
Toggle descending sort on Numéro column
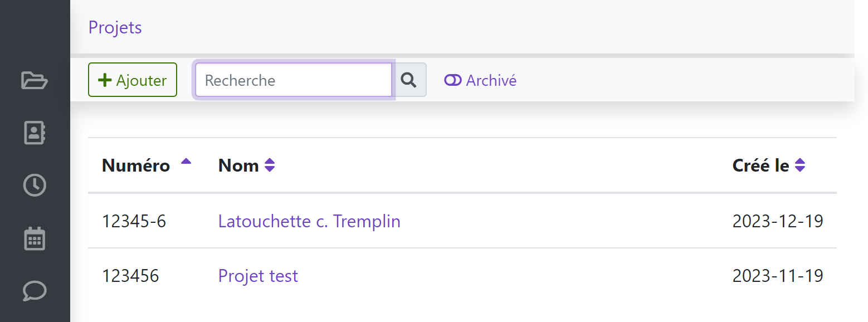tap(185, 162)
